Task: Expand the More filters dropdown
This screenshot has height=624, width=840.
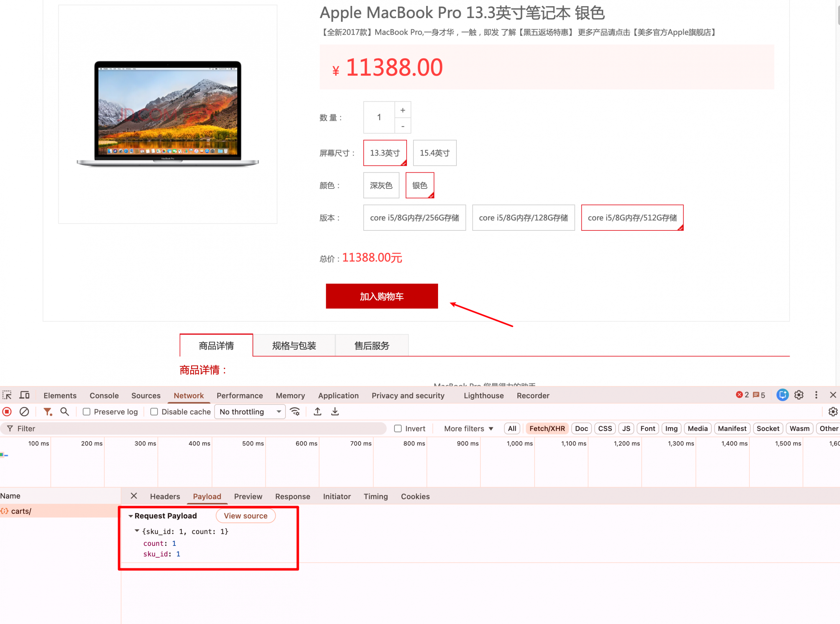Action: click(469, 428)
